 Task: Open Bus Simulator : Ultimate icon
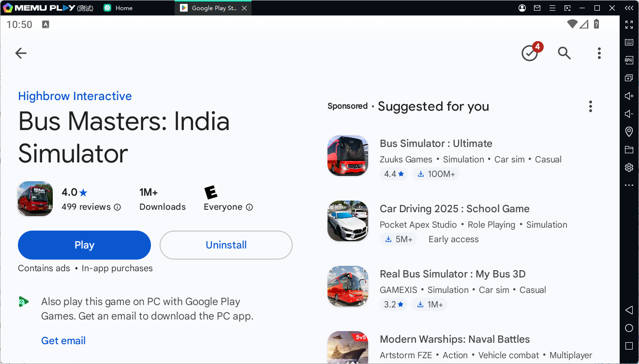click(x=348, y=155)
